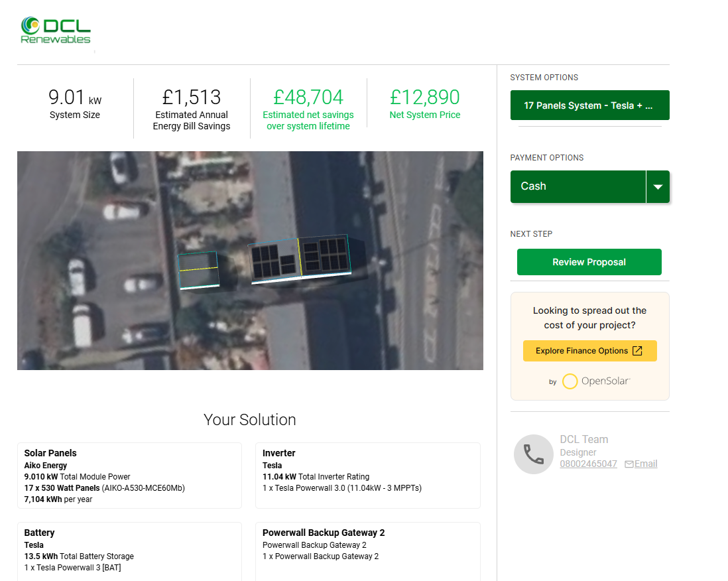Open Explore Finance Options

(x=589, y=351)
